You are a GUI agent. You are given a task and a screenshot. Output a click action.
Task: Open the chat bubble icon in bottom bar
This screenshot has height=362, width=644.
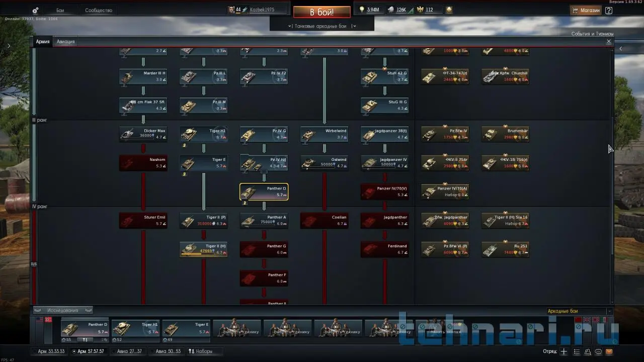[599, 351]
